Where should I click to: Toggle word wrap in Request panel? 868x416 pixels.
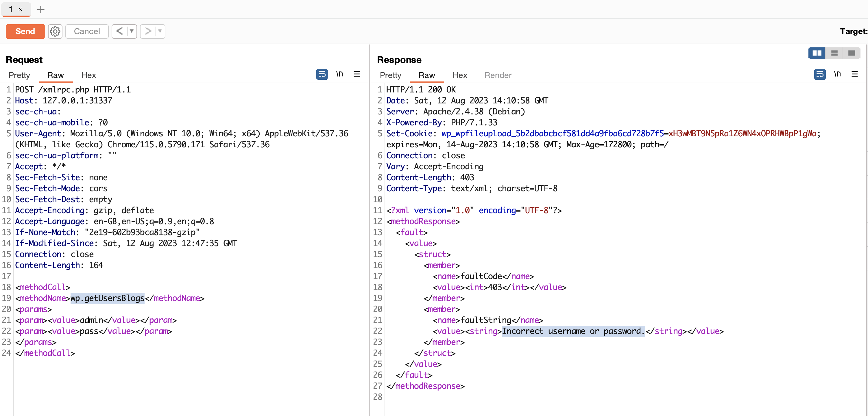(322, 74)
